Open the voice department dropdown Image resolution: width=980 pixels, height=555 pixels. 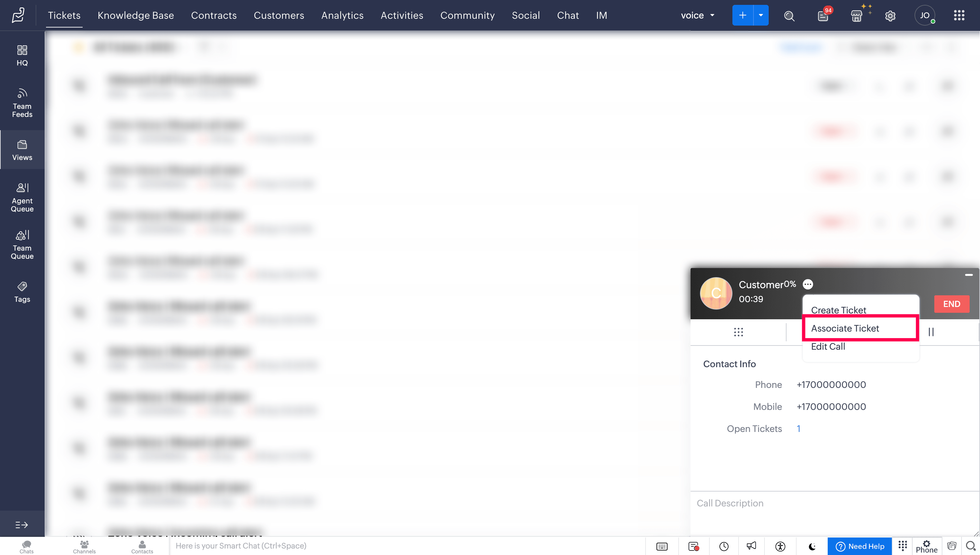[x=697, y=16]
